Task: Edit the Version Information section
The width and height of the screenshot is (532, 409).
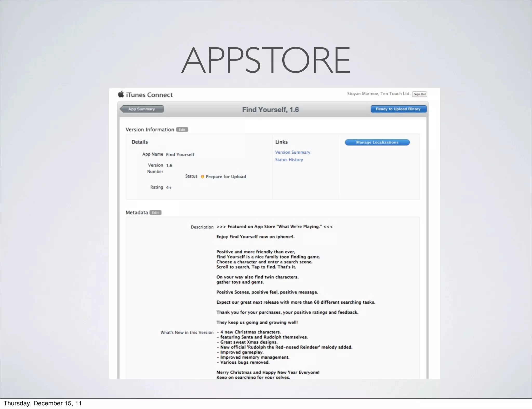Action: point(182,129)
